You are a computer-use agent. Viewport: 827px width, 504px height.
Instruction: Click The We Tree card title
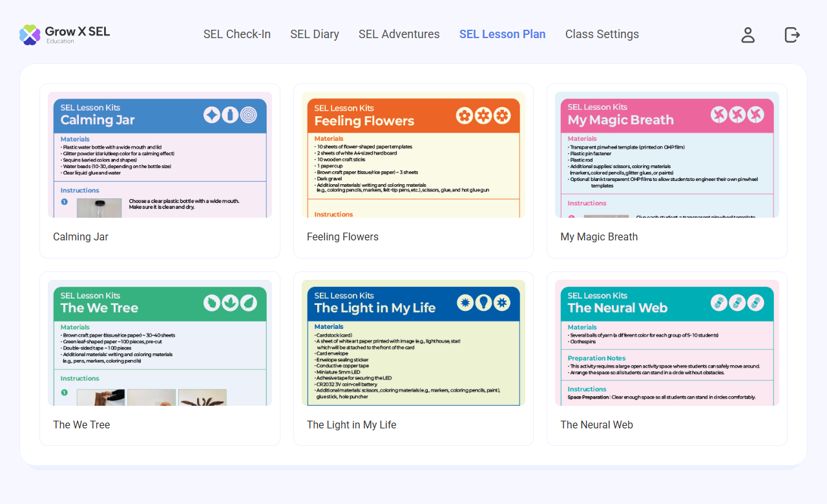[81, 425]
